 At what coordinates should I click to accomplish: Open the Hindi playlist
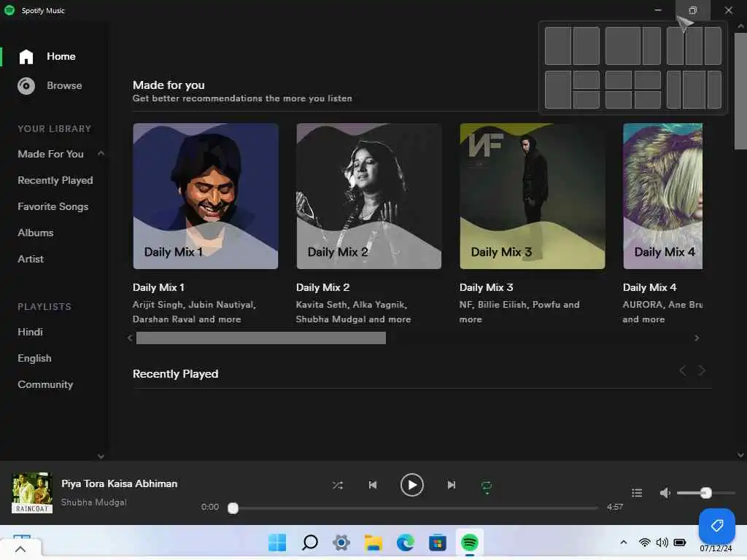pyautogui.click(x=30, y=332)
